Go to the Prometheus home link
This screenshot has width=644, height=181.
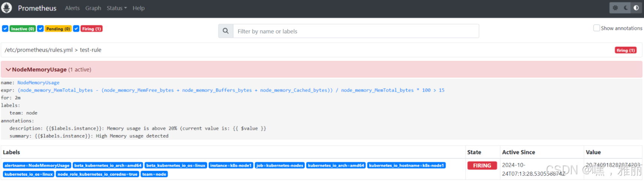tap(37, 8)
